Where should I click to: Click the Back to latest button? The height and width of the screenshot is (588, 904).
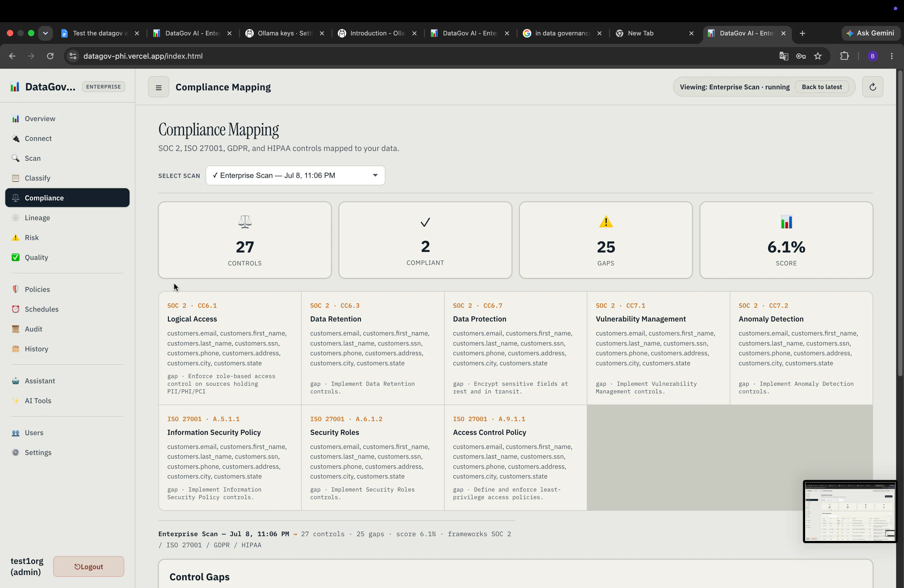pos(822,87)
